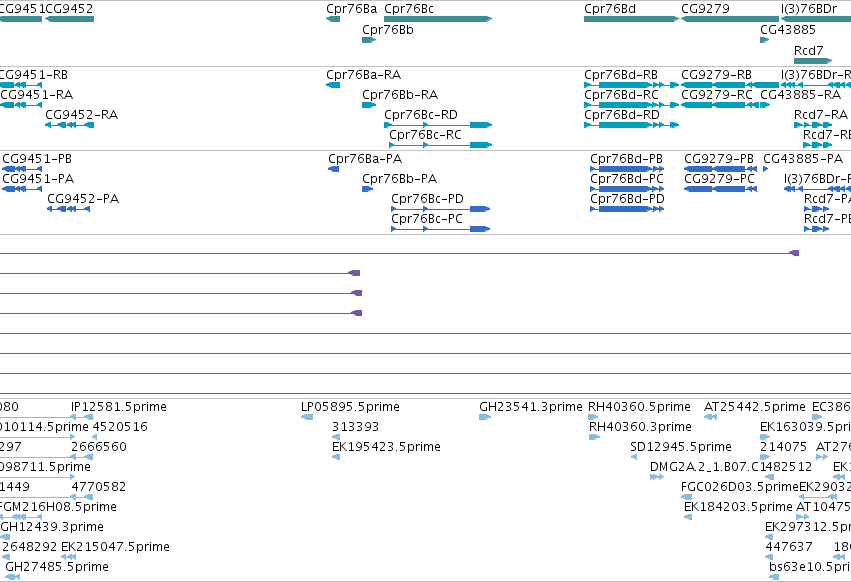
Task: Select the CG9279 gene bar
Action: coord(730,19)
